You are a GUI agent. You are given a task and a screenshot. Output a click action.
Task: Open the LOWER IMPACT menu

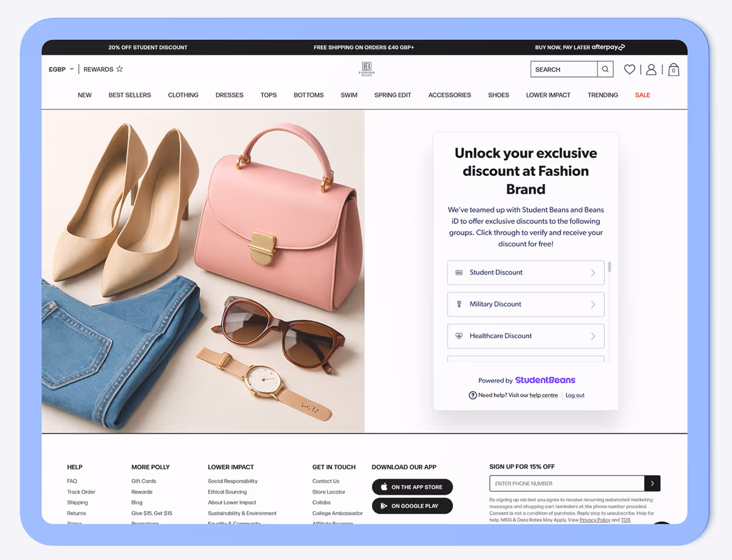pyautogui.click(x=548, y=95)
